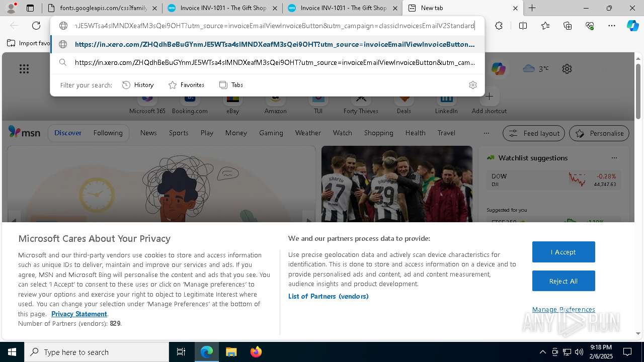Open File Explorer from the taskbar
Screen dimensions: 644x362
coord(231,352)
